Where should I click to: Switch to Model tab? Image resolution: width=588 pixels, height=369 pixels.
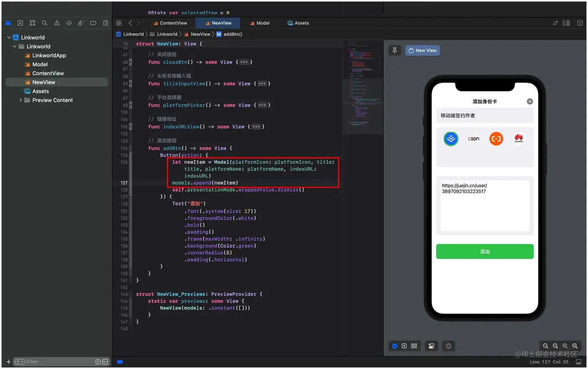pos(260,23)
